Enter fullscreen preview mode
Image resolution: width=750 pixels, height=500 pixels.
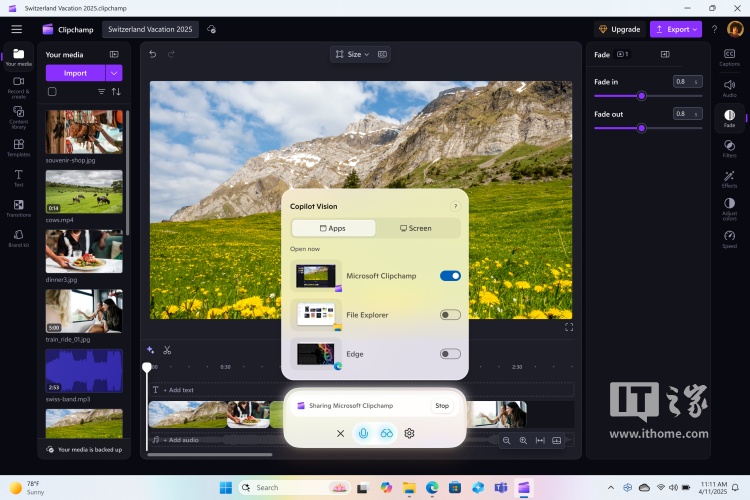tap(569, 327)
